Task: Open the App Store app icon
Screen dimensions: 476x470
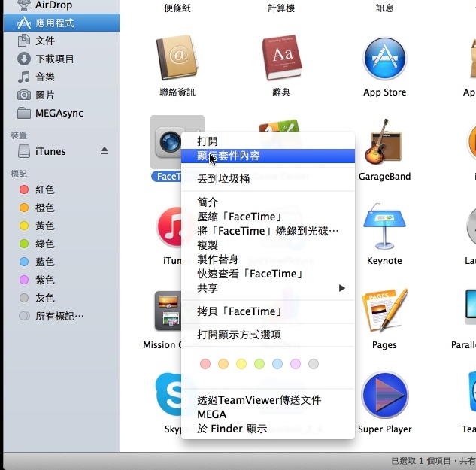Action: (x=385, y=59)
